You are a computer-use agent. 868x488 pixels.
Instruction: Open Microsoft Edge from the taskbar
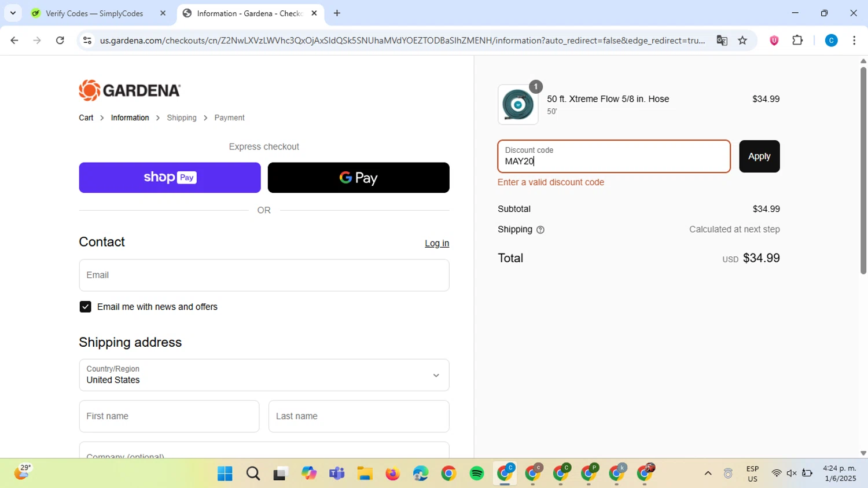point(421,474)
